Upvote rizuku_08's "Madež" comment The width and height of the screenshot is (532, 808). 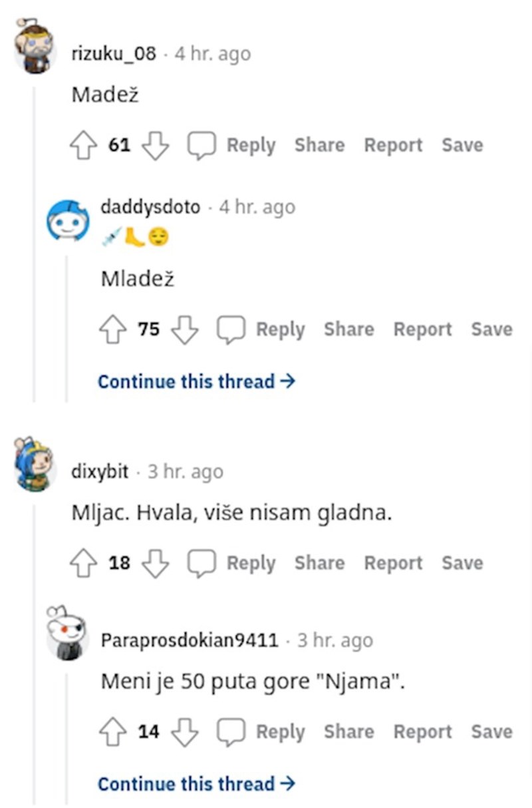83,145
